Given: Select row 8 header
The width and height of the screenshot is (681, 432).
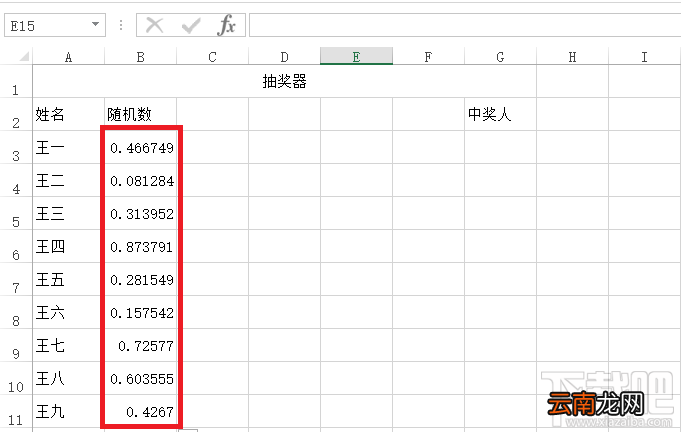Looking at the screenshot, I should [x=16, y=312].
